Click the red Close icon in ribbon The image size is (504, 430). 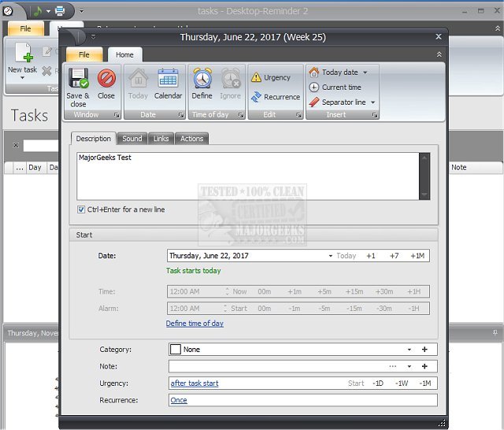(x=106, y=78)
